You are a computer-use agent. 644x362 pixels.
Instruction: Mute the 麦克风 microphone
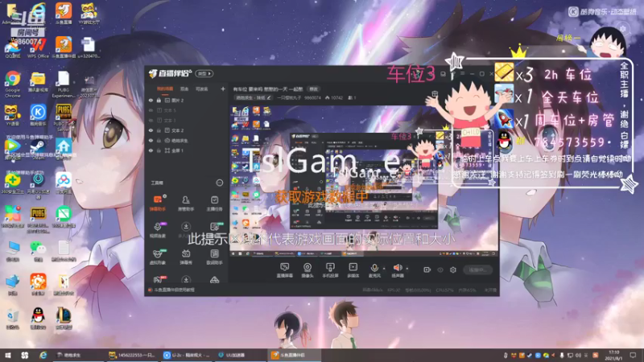click(x=374, y=269)
